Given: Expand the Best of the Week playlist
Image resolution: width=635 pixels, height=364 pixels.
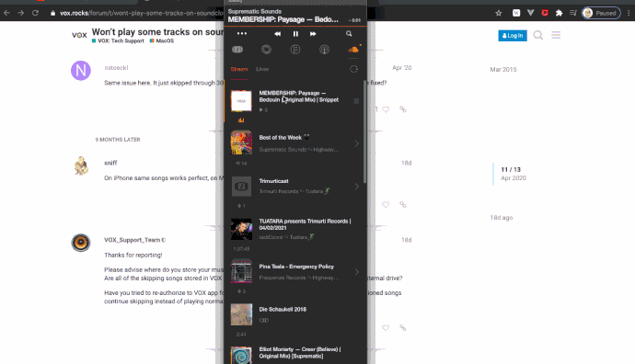Looking at the screenshot, I should pyautogui.click(x=356, y=143).
